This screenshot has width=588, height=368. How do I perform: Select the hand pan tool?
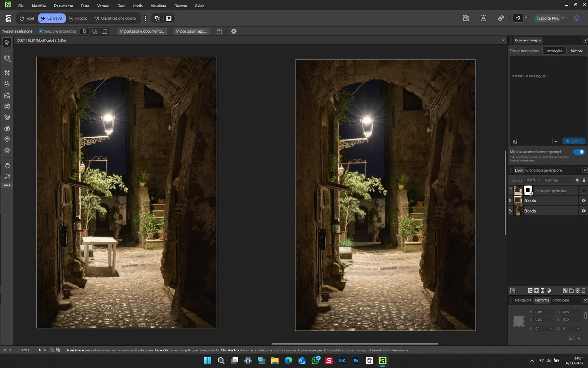(x=7, y=166)
